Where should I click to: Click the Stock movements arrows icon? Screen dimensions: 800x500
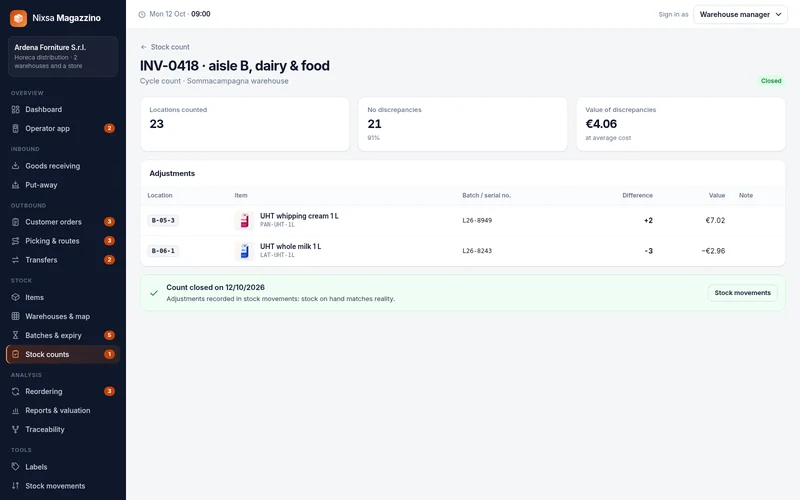click(15, 486)
